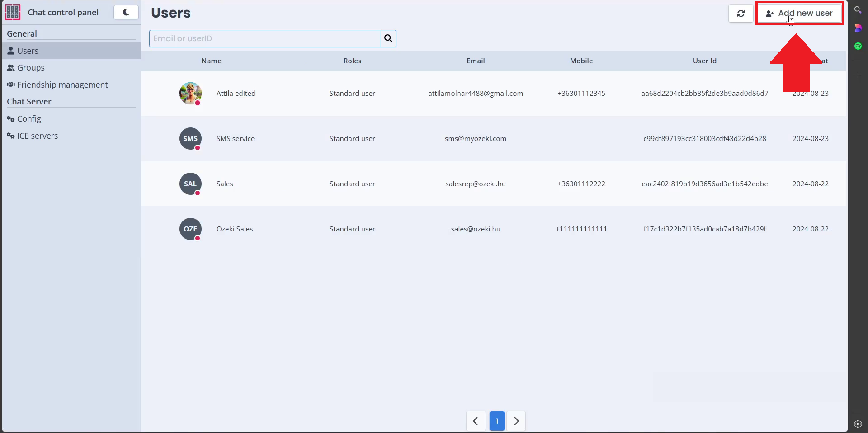Open Users in the sidebar
868x433 pixels.
[x=28, y=51]
